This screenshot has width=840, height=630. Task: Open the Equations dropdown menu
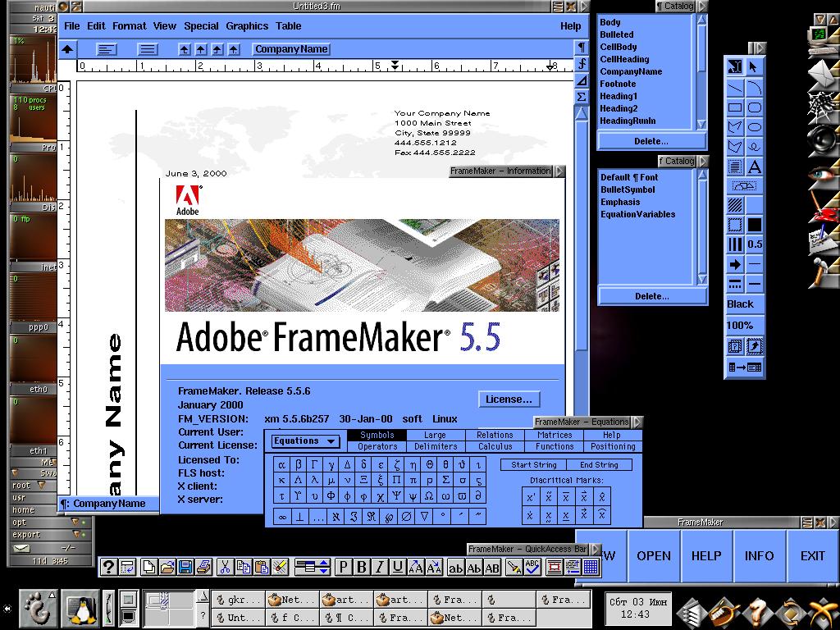[305, 441]
